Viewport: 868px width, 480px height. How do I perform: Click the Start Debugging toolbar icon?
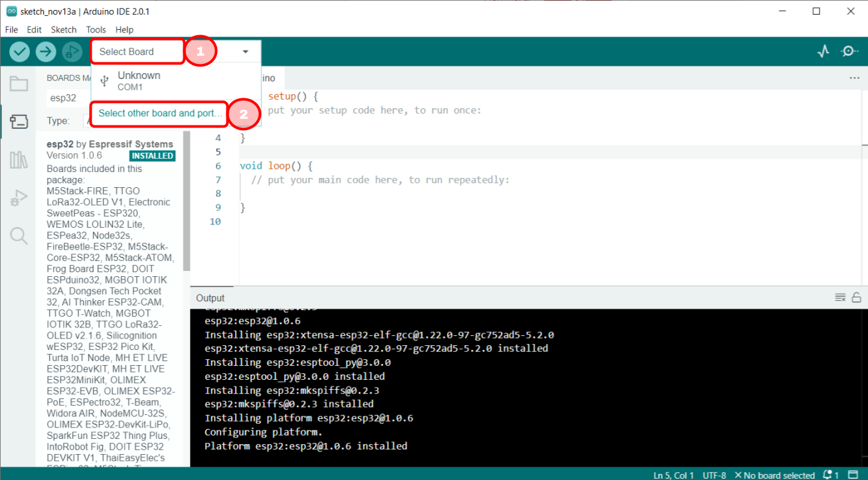click(x=72, y=51)
